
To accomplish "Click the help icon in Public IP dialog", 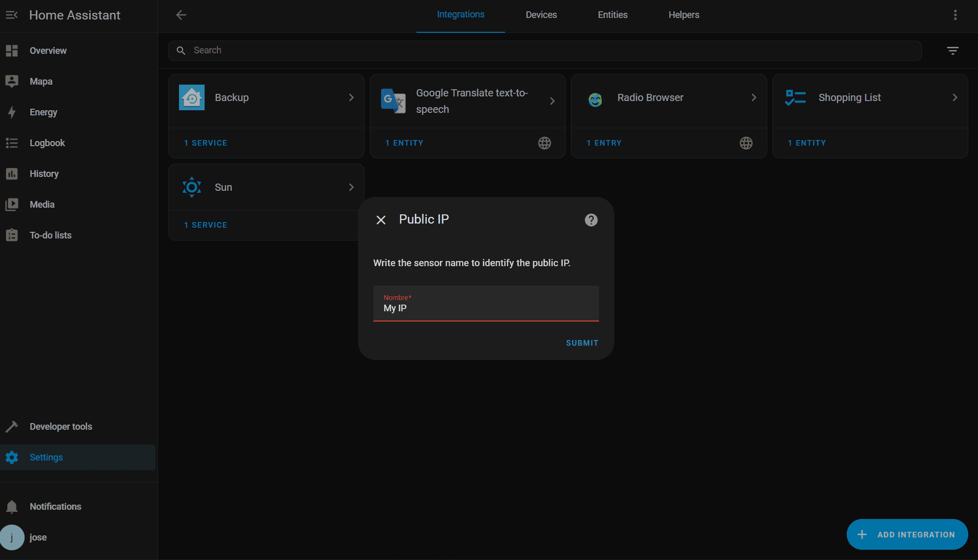I will [x=591, y=220].
